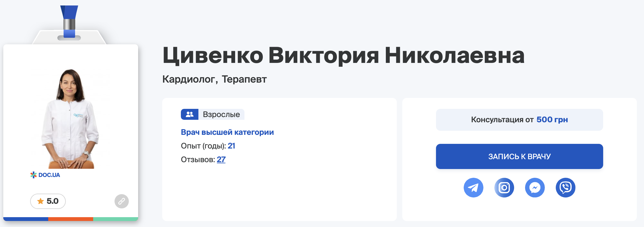The height and width of the screenshot is (227, 644).
Task: Click the Кардиолог specialty text
Action: [189, 79]
